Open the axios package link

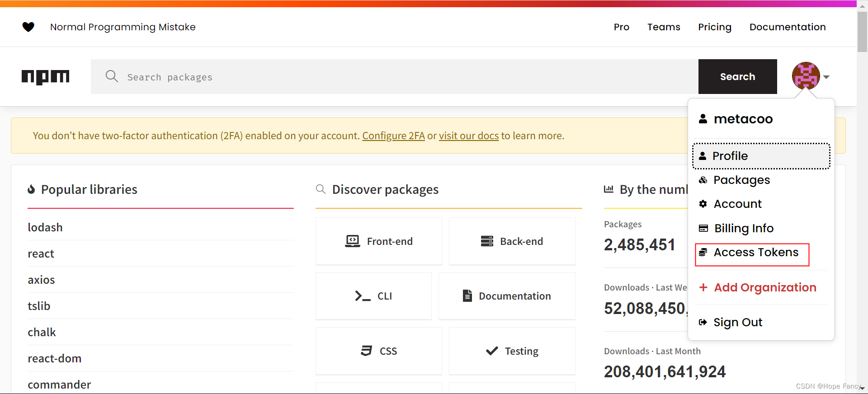41,280
